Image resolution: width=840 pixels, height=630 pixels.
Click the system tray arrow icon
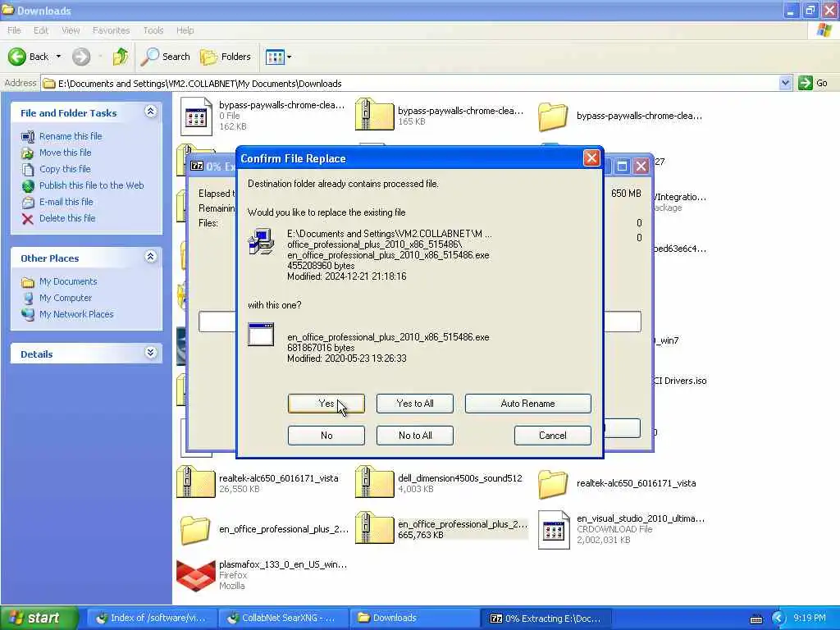click(778, 619)
